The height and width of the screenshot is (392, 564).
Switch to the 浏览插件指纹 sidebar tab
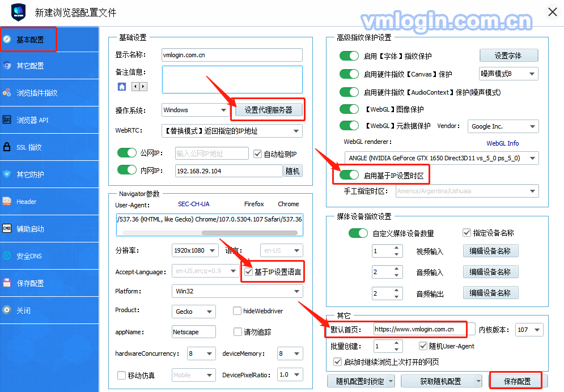(x=49, y=93)
